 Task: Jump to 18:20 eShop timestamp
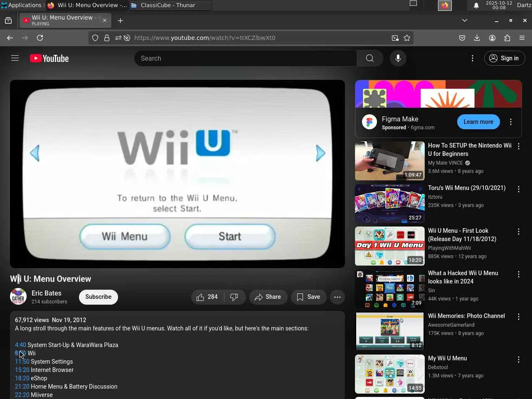coord(22,378)
